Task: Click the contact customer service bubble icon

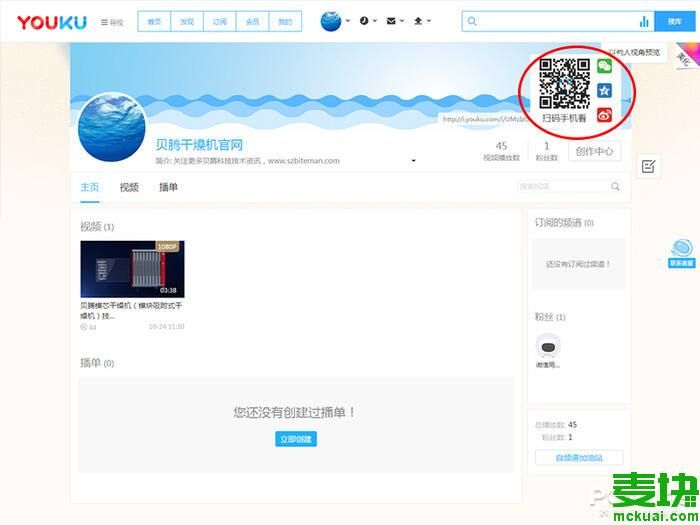Action: click(x=682, y=250)
